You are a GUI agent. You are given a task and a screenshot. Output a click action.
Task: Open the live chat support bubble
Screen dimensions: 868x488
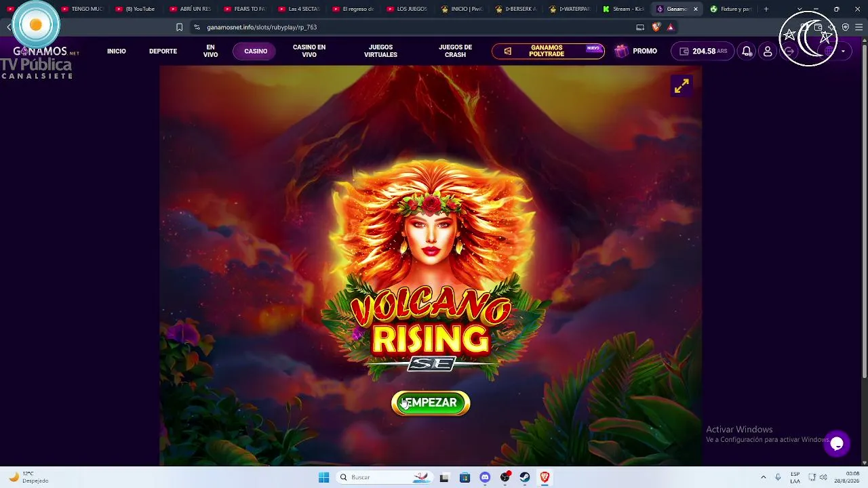tap(837, 444)
